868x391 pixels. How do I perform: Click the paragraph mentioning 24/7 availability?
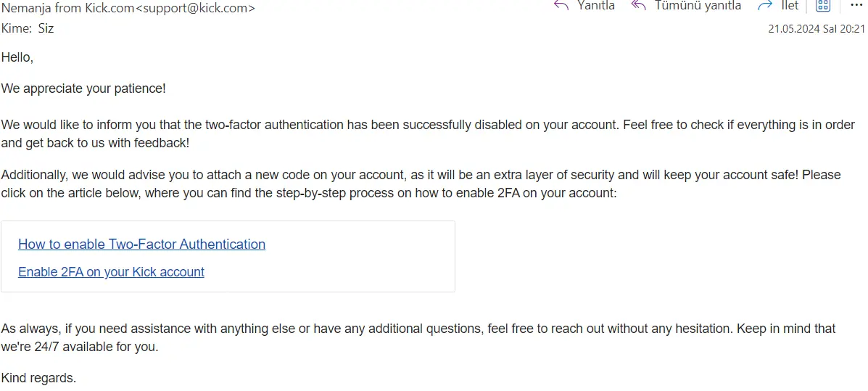tap(418, 338)
